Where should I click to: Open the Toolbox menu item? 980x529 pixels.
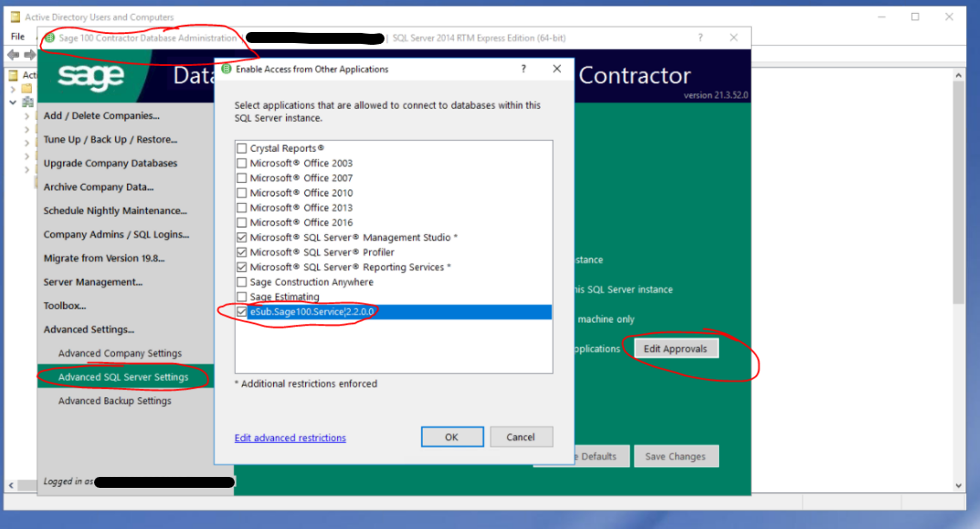64,306
